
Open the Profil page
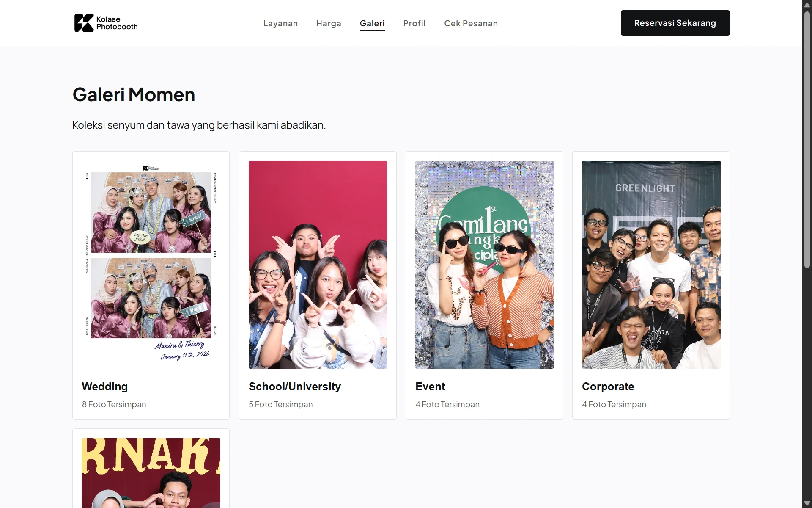[414, 23]
